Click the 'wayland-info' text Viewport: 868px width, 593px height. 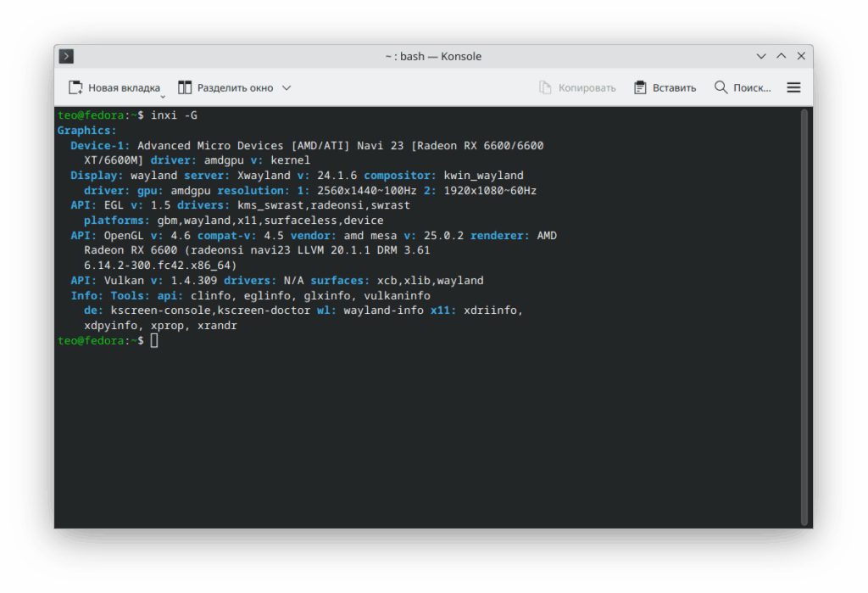pos(384,310)
